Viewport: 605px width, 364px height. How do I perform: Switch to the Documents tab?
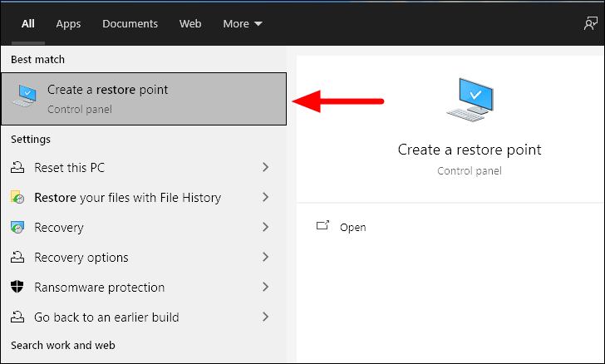130,24
